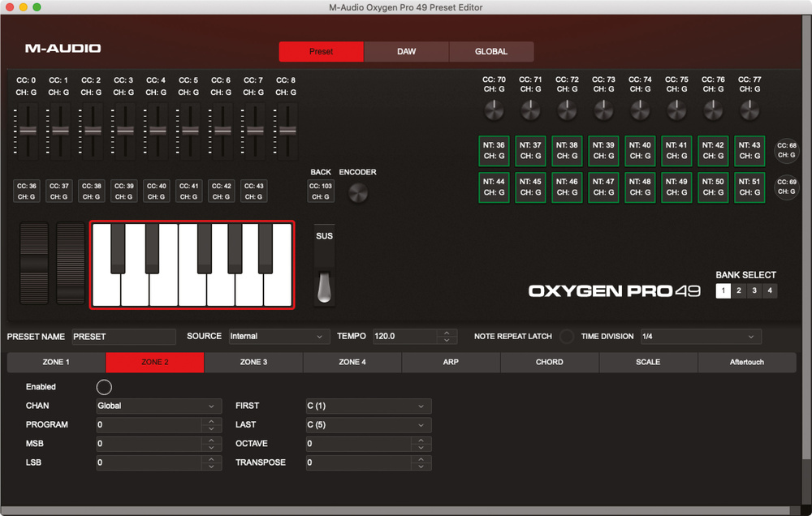This screenshot has width=812, height=516.
Task: Select the CC: 70 knob
Action: (494, 110)
